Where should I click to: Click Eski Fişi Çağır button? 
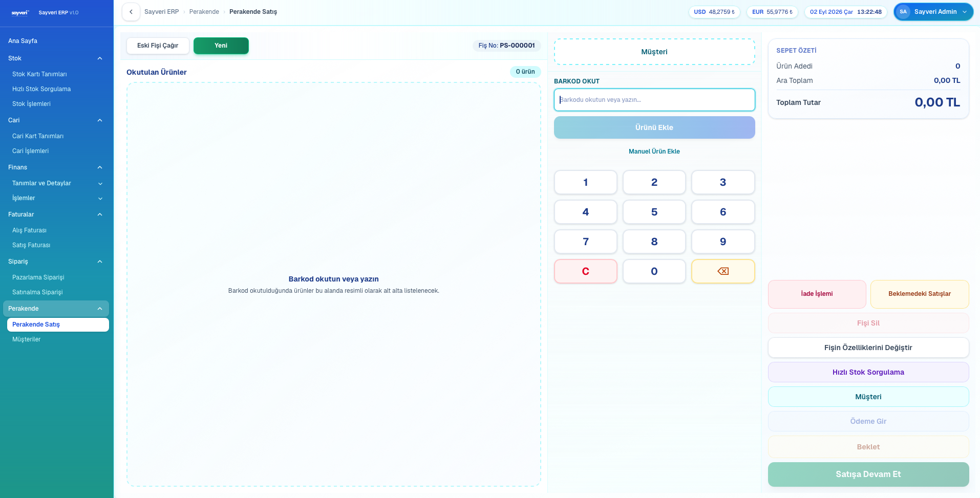(x=158, y=46)
